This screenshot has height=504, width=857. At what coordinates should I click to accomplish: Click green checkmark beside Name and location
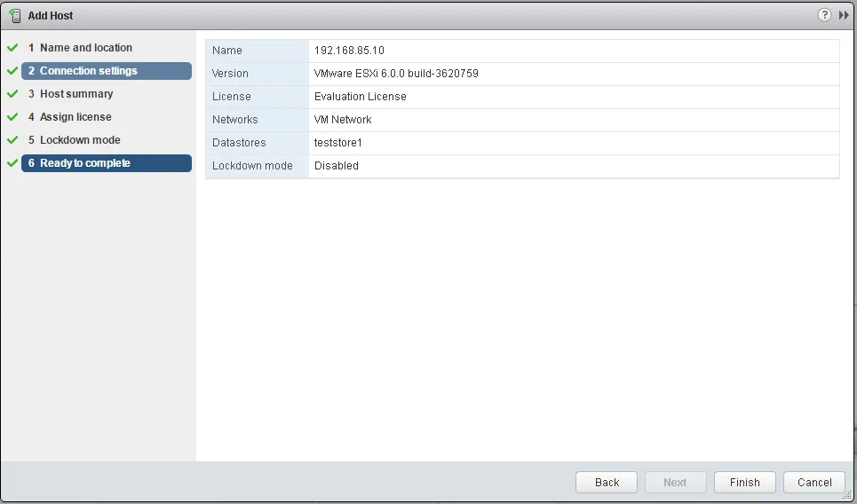pyautogui.click(x=12, y=48)
